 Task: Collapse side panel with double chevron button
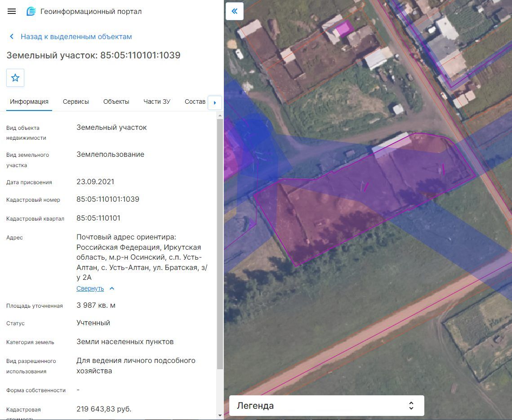(x=235, y=11)
